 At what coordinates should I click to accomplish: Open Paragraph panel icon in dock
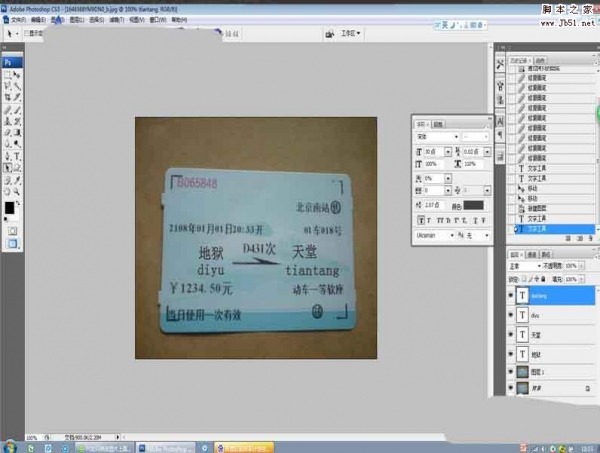click(x=500, y=135)
